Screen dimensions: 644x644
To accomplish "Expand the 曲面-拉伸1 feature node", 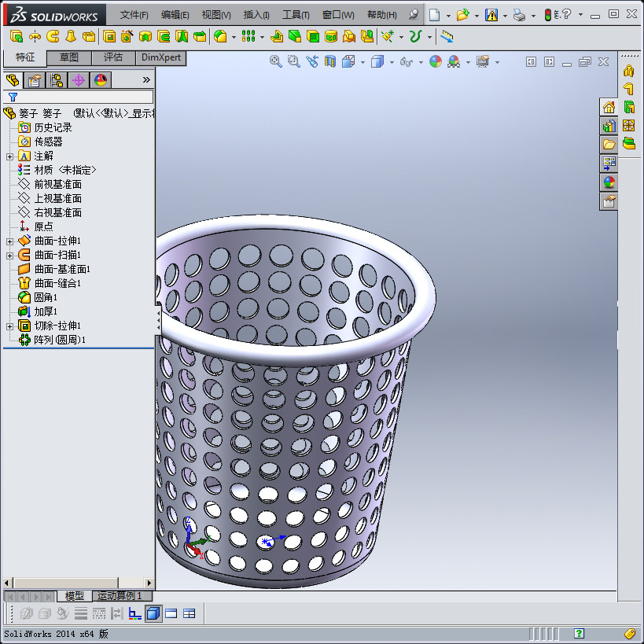I will click(9, 241).
